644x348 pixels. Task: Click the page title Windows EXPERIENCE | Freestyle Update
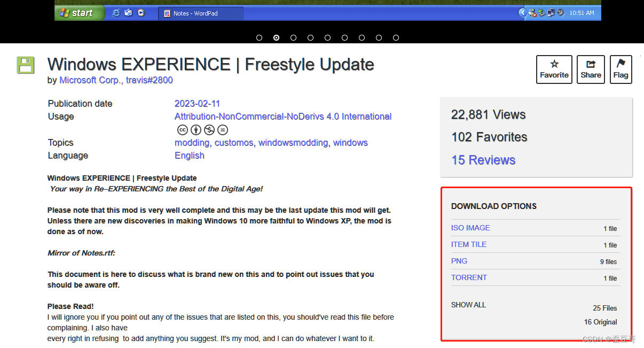(211, 64)
